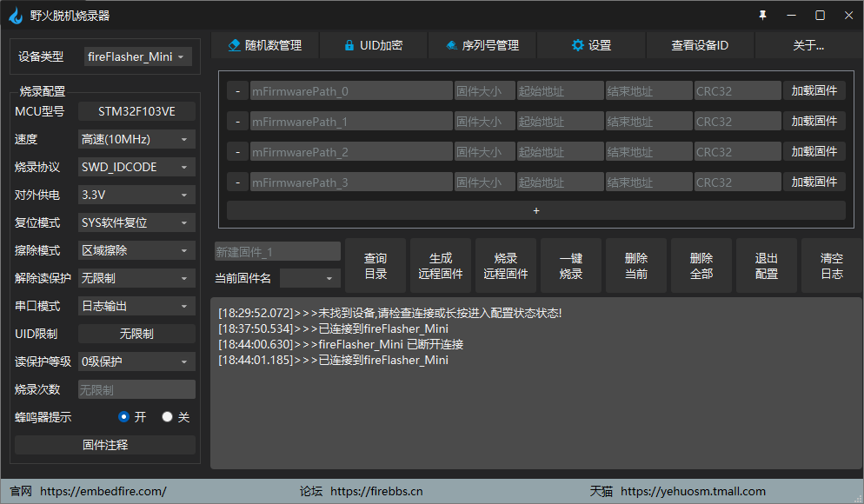Click the MCU型号 STM32F103VE button

pos(136,111)
